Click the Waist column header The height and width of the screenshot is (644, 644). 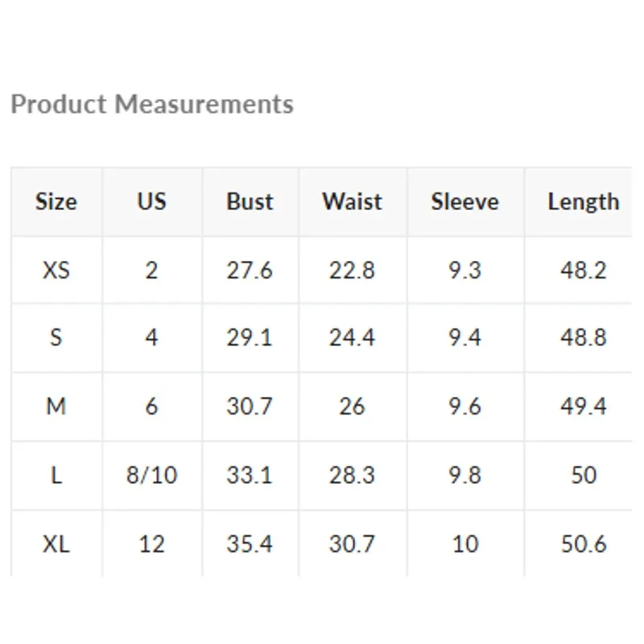point(352,201)
